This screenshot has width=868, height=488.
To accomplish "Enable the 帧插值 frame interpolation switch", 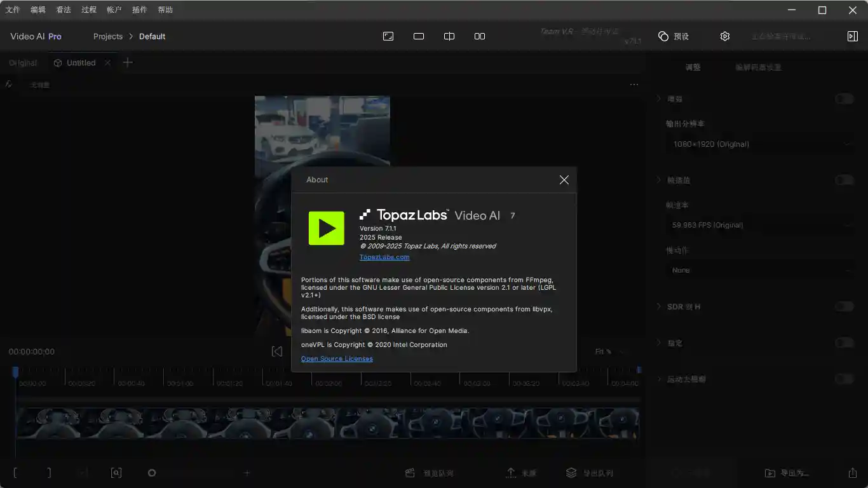I will 844,180.
